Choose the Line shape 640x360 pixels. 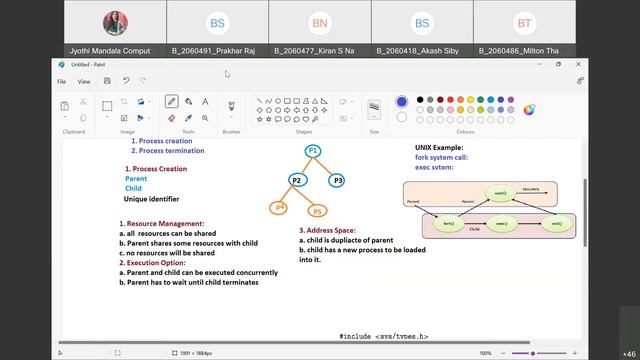pos(260,101)
